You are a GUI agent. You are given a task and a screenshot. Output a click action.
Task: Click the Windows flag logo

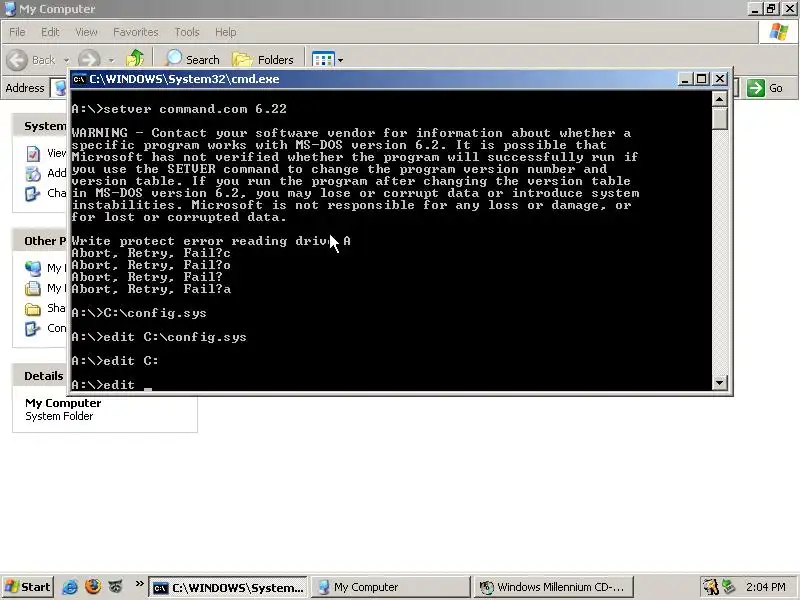tap(779, 32)
